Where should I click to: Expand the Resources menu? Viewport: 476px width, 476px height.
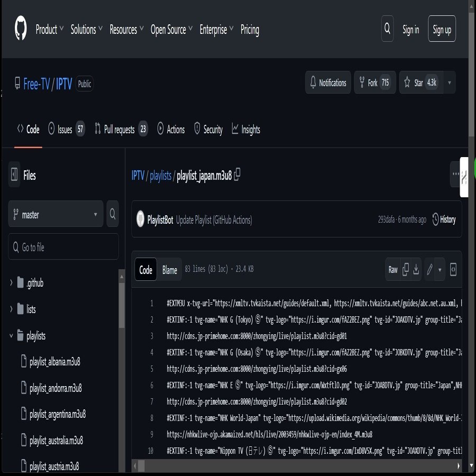pyautogui.click(x=126, y=30)
